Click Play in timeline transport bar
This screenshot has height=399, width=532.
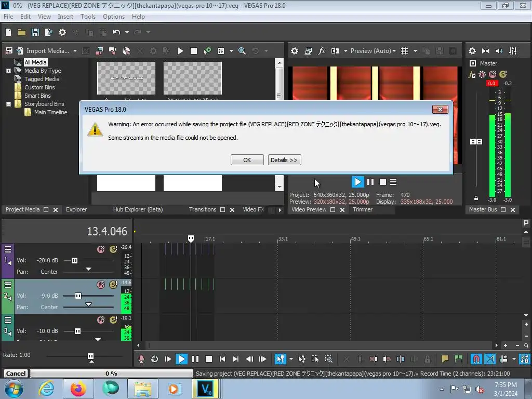tap(181, 359)
